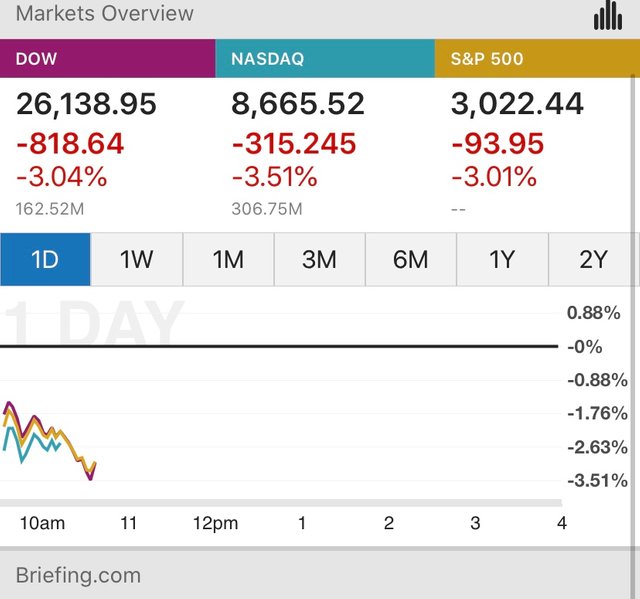This screenshot has height=599, width=640.
Task: Switch chart to 1M range
Action: click(228, 260)
